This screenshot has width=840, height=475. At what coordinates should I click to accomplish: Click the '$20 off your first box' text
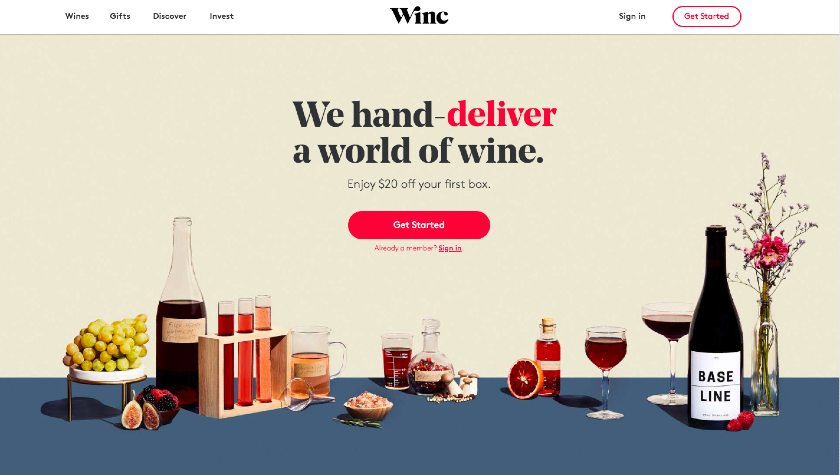pos(434,184)
